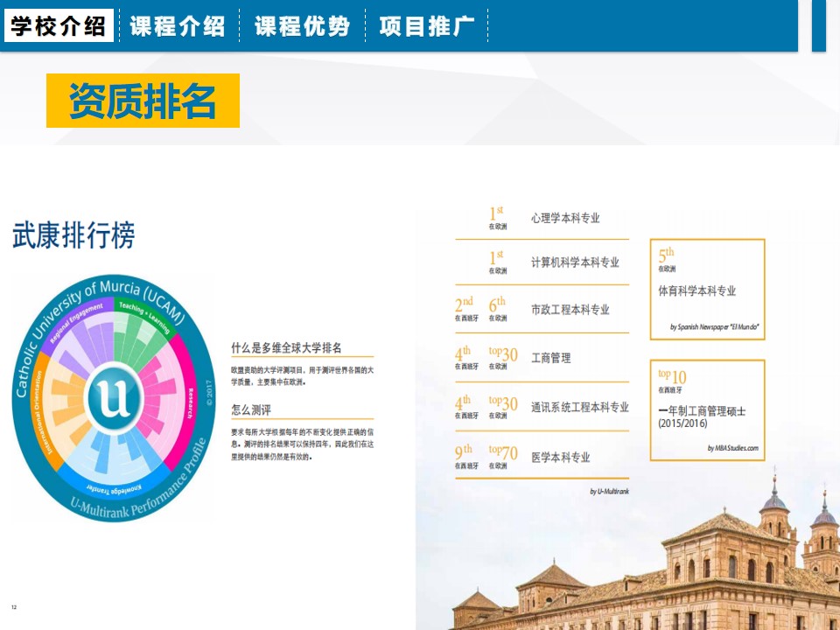
Task: Click the 4th 在西班牙 rank beside 工商管理
Action: coord(466,357)
